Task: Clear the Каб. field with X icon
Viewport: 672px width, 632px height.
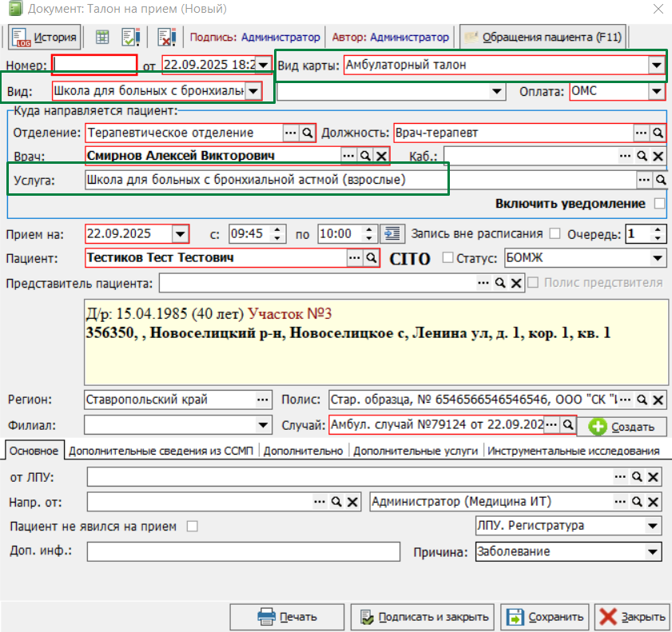Action: pyautogui.click(x=658, y=156)
